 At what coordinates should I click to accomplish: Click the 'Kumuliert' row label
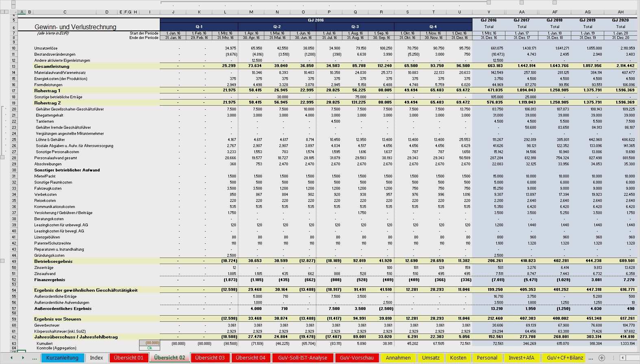44,343
